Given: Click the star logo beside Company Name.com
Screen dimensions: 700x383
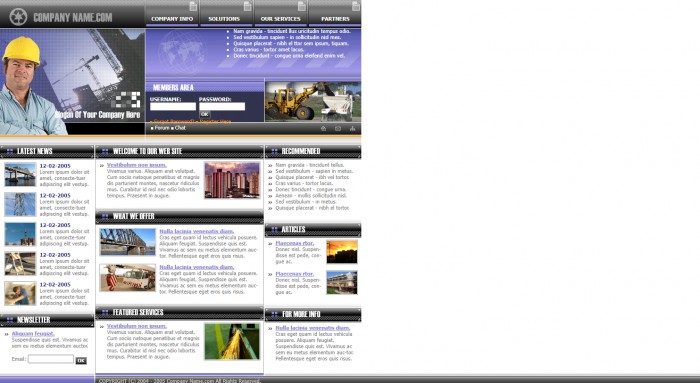Looking at the screenshot, I should pos(18,17).
